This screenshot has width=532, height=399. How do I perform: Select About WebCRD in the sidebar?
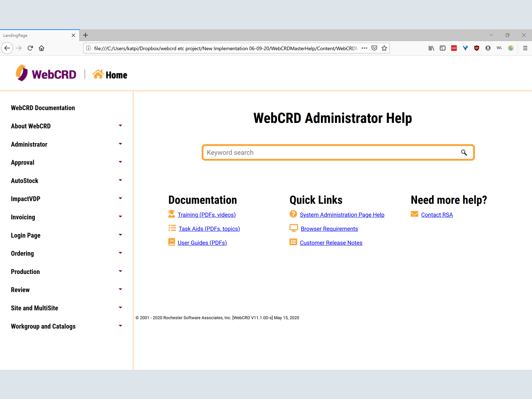click(x=31, y=126)
